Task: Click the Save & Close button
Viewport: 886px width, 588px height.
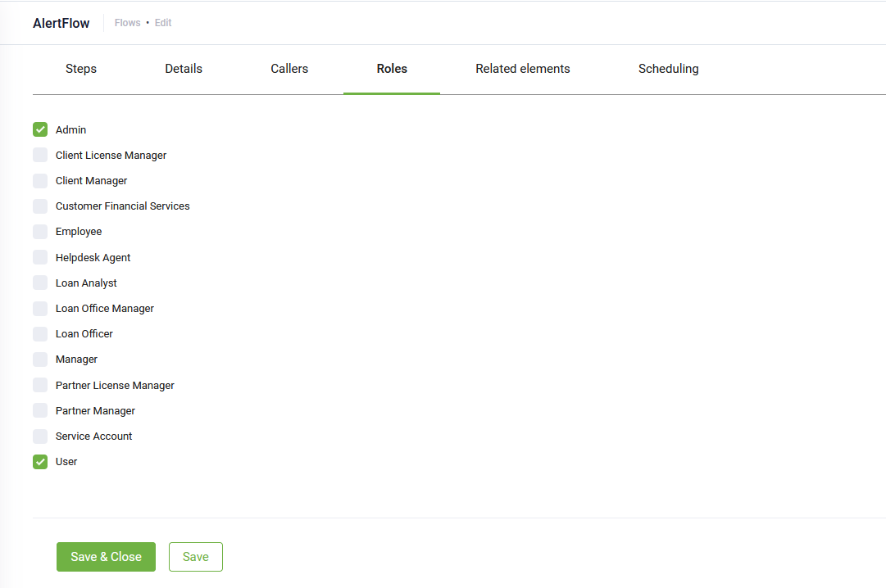Action: pos(106,557)
